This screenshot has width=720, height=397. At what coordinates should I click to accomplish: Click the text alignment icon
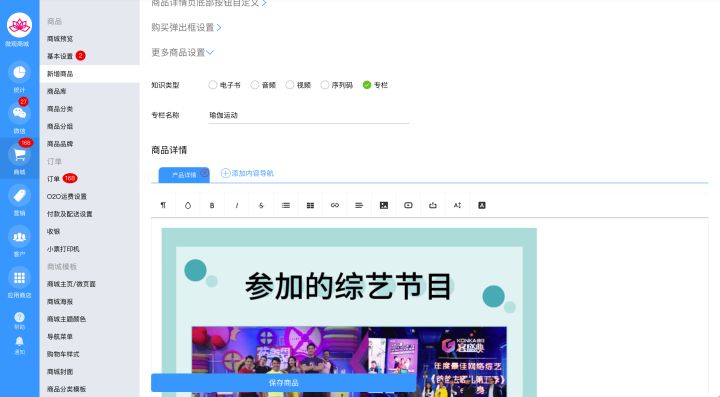click(359, 205)
